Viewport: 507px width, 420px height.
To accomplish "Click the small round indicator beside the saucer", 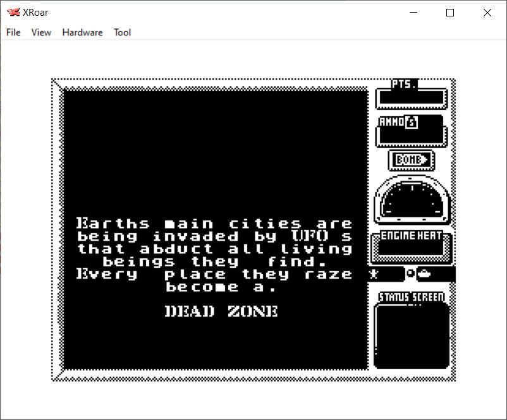I will [x=410, y=274].
